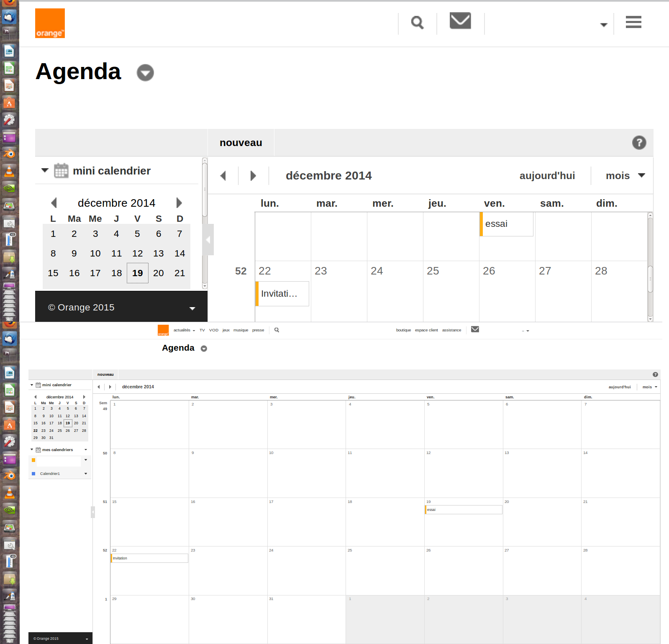This screenshot has width=669, height=644.
Task: Open the small 'essai' event on day 19
Action: (x=464, y=510)
